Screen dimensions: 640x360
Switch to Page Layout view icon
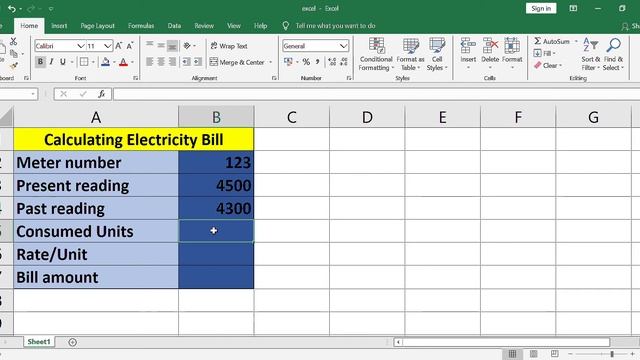pyautogui.click(x=533, y=353)
